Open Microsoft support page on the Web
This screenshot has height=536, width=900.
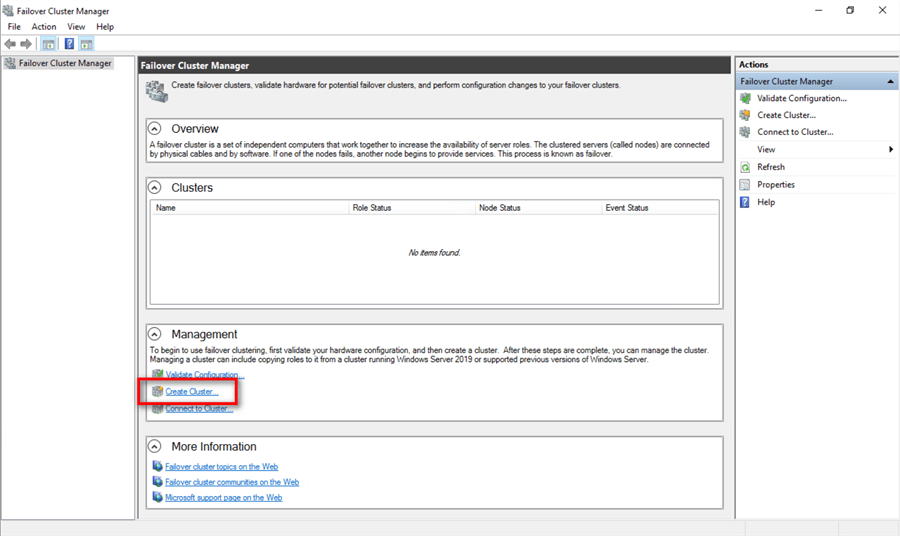tap(223, 498)
